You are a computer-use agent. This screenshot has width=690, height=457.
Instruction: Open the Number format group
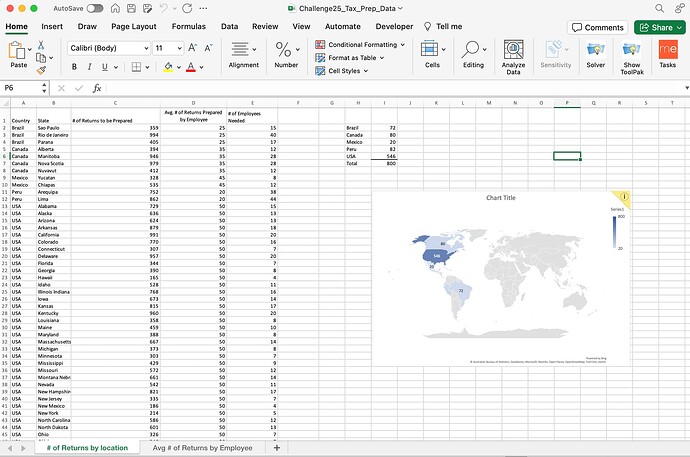coord(286,55)
